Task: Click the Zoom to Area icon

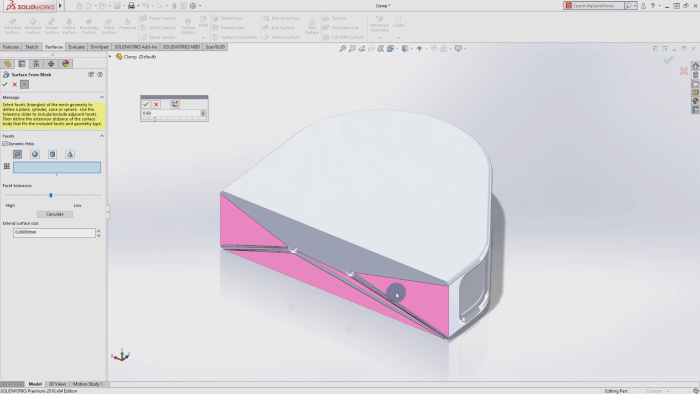Action: tap(352, 49)
